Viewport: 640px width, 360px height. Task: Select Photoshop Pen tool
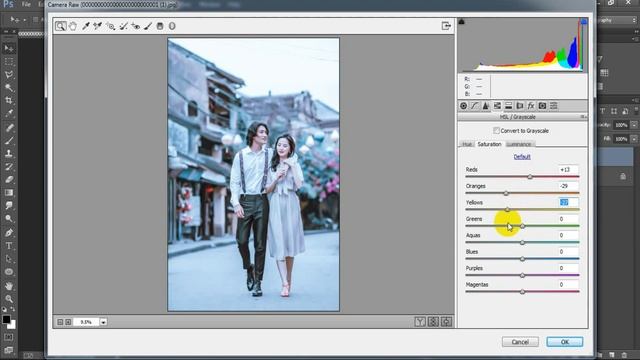(9, 233)
